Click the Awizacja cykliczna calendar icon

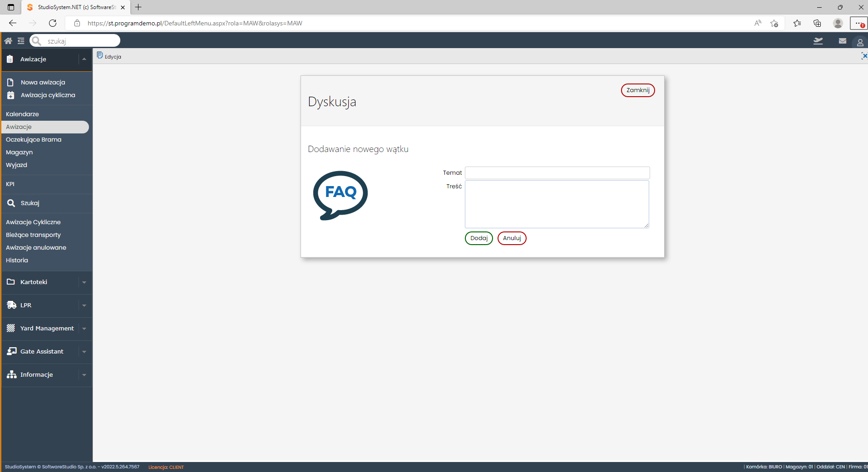tap(10, 95)
